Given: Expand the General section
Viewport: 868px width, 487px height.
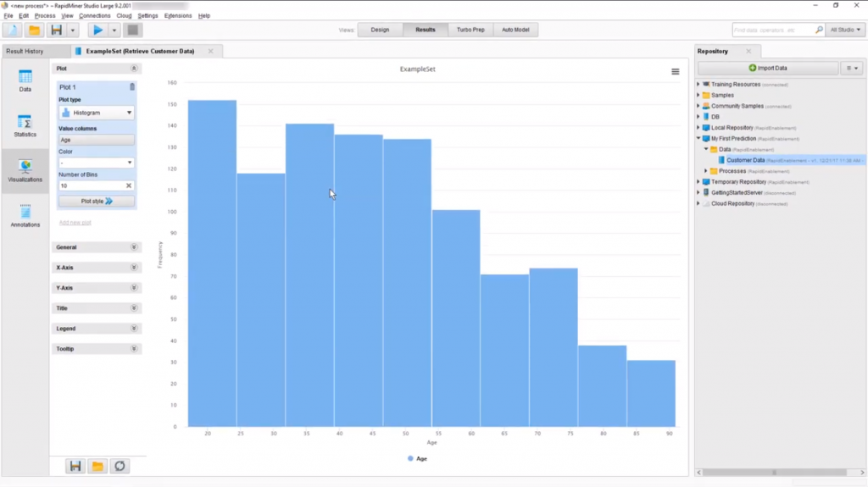Looking at the screenshot, I should tap(134, 246).
